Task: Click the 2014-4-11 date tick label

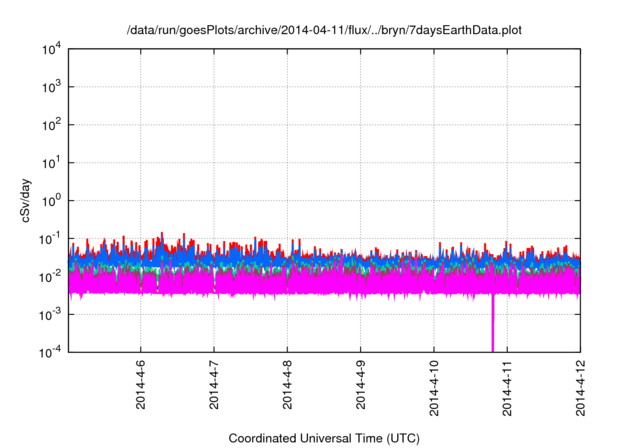Action: coord(507,388)
